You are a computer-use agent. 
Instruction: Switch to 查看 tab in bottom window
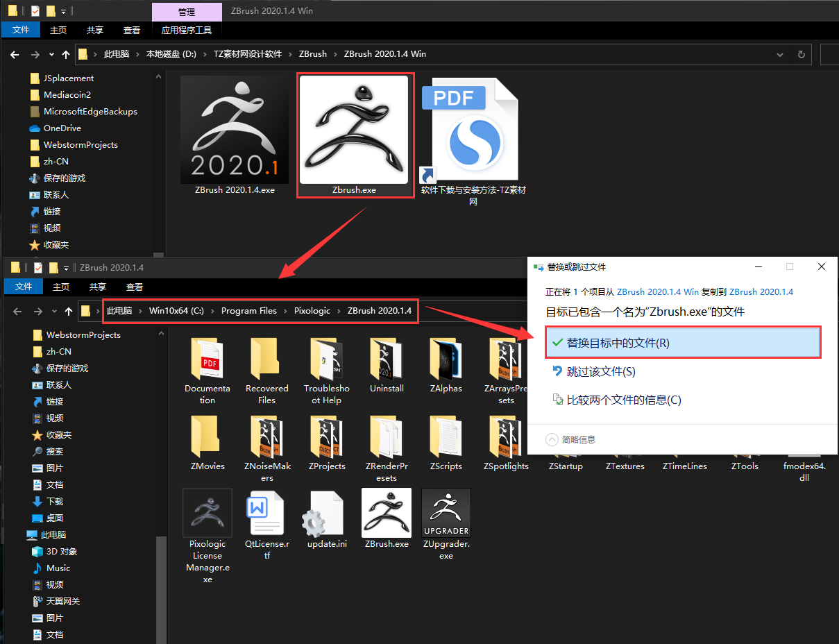[x=135, y=287]
